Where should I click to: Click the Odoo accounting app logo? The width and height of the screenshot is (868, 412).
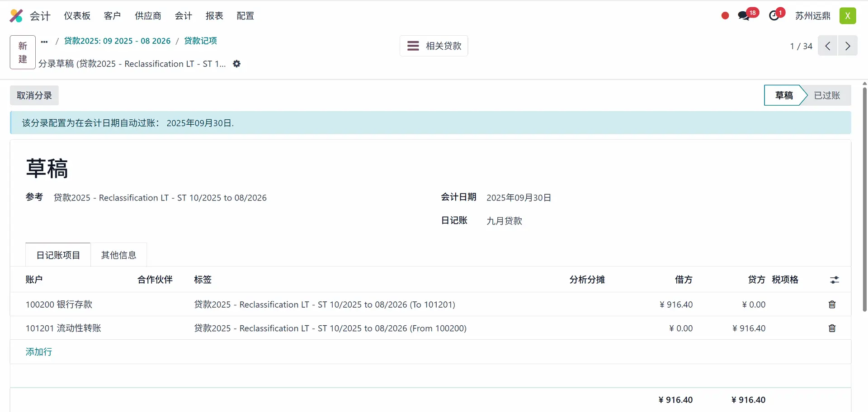pyautogui.click(x=16, y=16)
